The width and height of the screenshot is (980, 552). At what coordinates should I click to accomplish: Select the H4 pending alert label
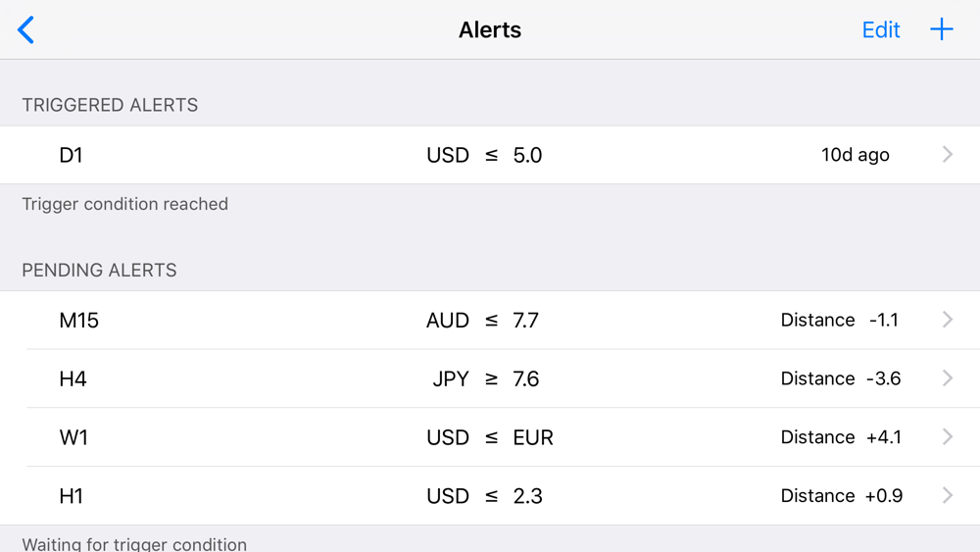(73, 379)
